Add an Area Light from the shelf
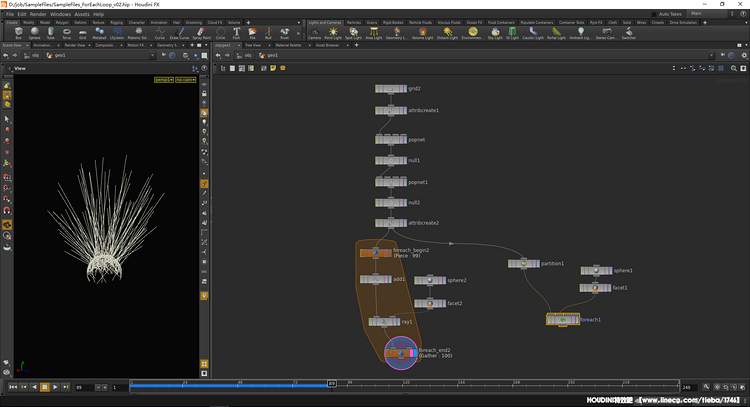 (x=374, y=33)
